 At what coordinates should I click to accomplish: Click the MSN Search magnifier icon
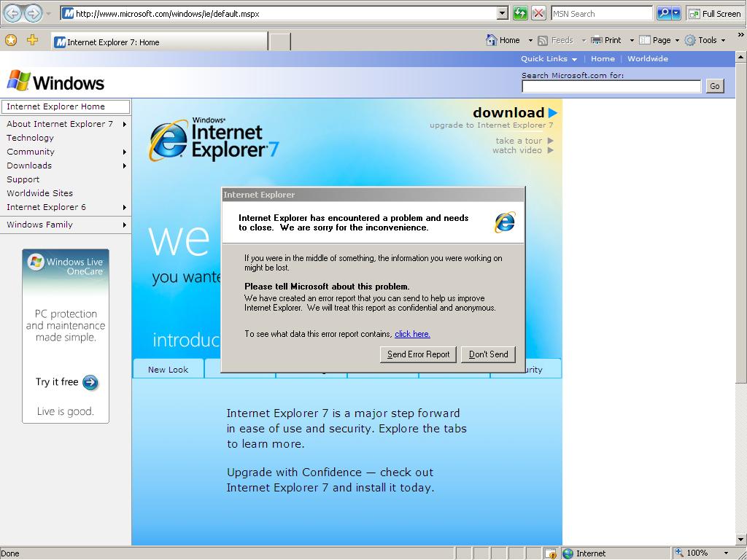[663, 13]
